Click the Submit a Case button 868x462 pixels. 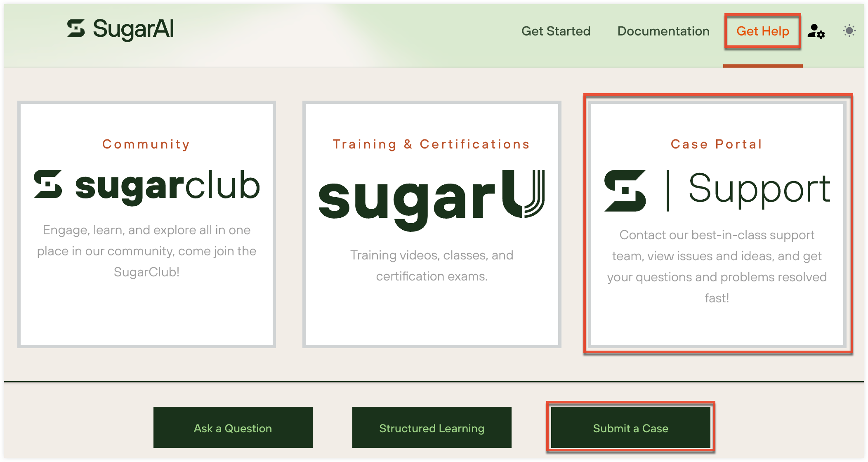point(631,428)
